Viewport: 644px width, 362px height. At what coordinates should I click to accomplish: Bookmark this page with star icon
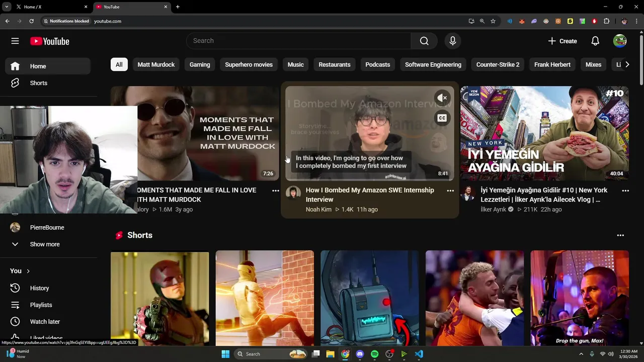click(493, 21)
